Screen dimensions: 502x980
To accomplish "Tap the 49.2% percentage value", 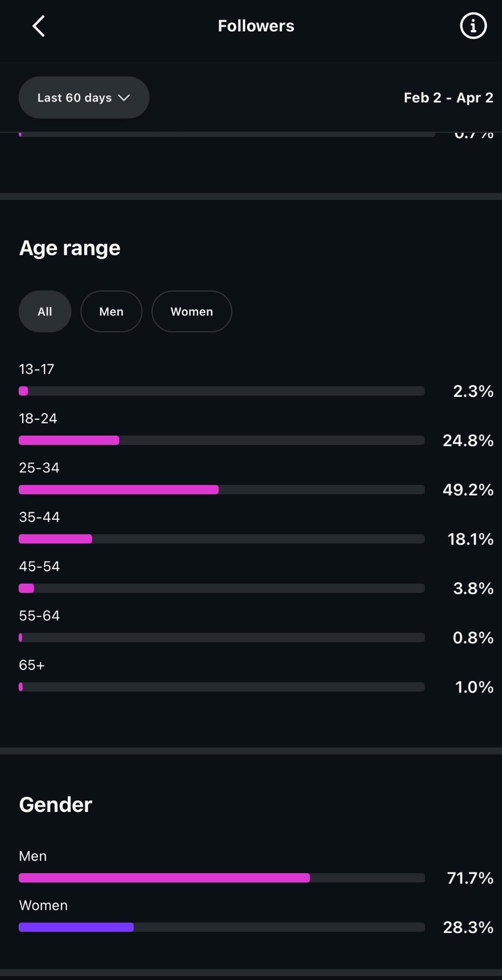I will coord(467,489).
